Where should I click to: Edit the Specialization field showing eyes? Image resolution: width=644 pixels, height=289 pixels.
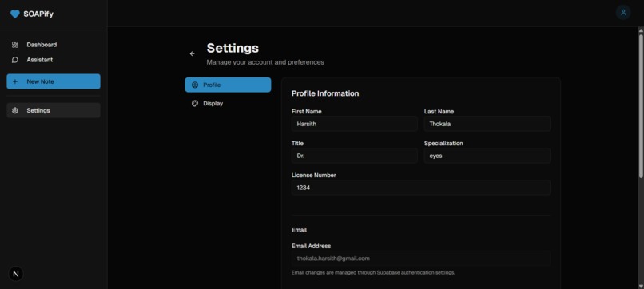click(487, 156)
